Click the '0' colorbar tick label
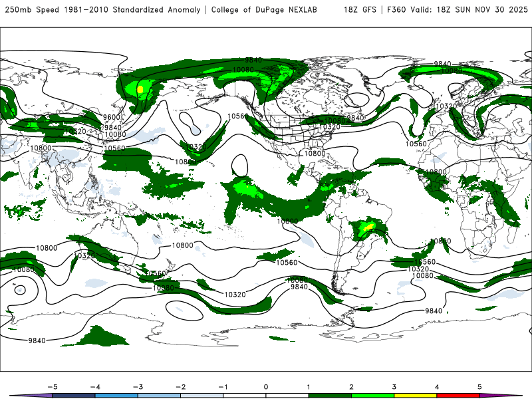532x399 pixels. click(x=266, y=387)
